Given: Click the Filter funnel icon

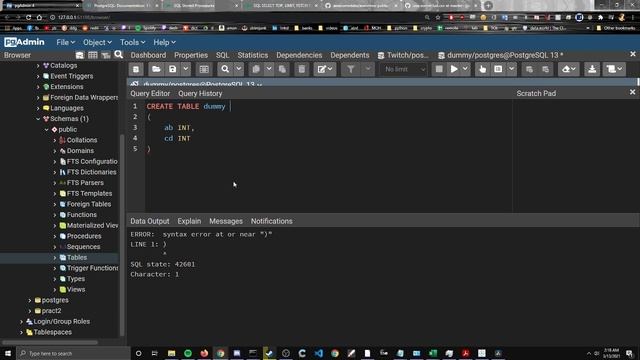Looking at the screenshot, I should [351, 69].
